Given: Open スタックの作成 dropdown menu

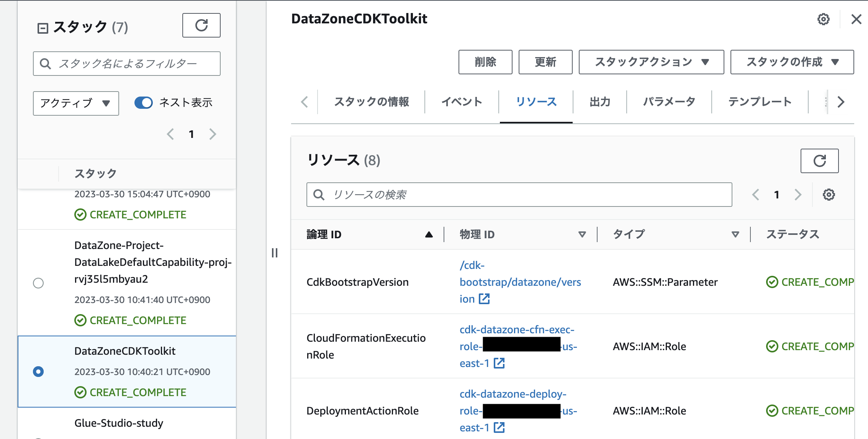Looking at the screenshot, I should tap(792, 62).
